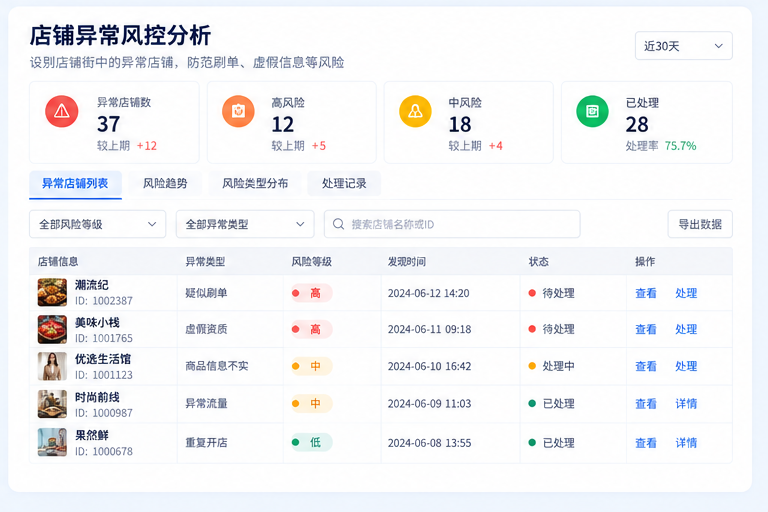Click the 中 risk badge for 优选生活馆
This screenshot has width=768, height=512.
tap(312, 366)
